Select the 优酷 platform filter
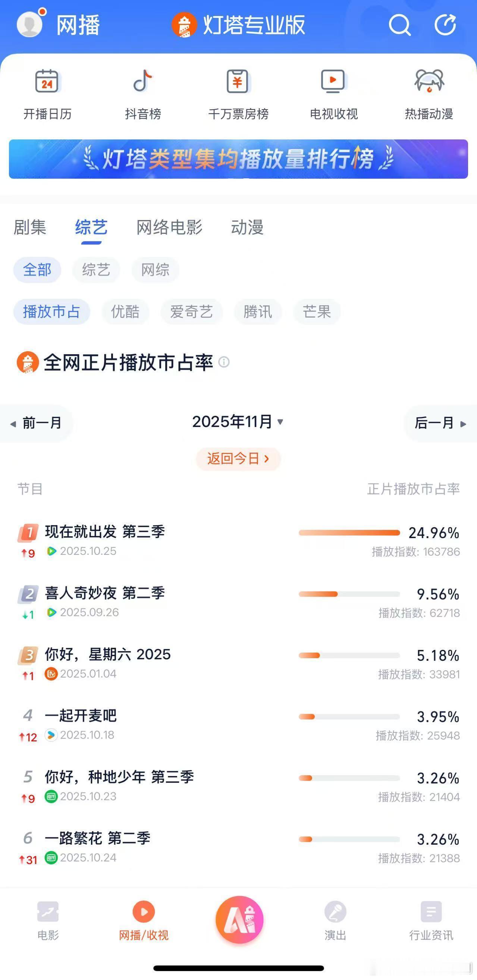 tap(125, 312)
